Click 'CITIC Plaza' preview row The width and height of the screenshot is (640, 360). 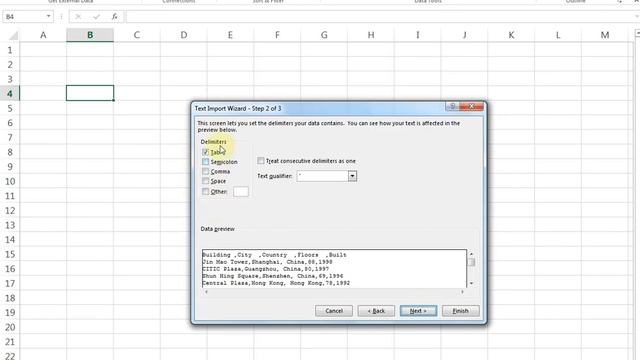(266, 269)
